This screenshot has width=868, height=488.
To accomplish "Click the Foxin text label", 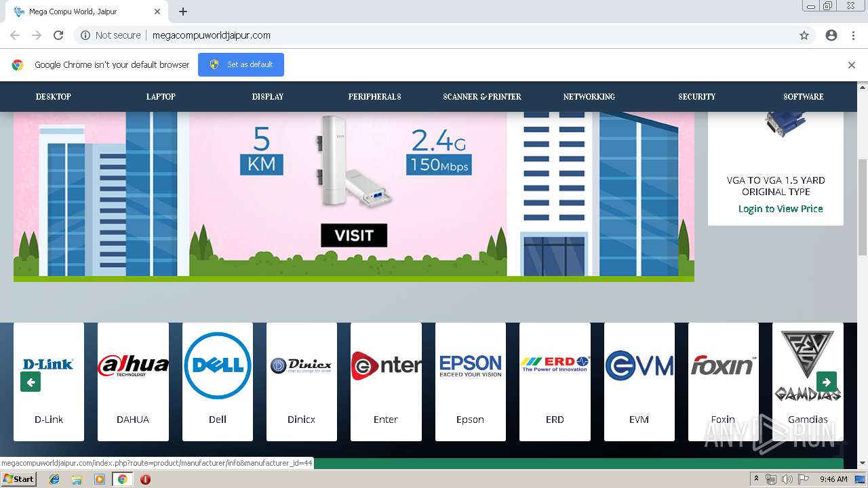I will click(723, 420).
